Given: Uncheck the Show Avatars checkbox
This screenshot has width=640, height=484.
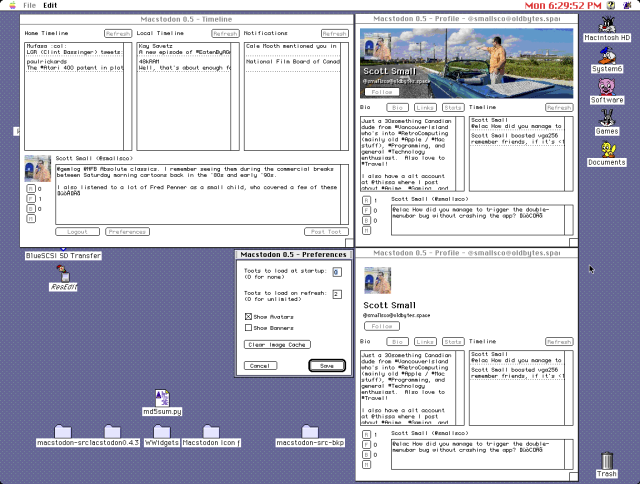Looking at the screenshot, I should [x=249, y=316].
